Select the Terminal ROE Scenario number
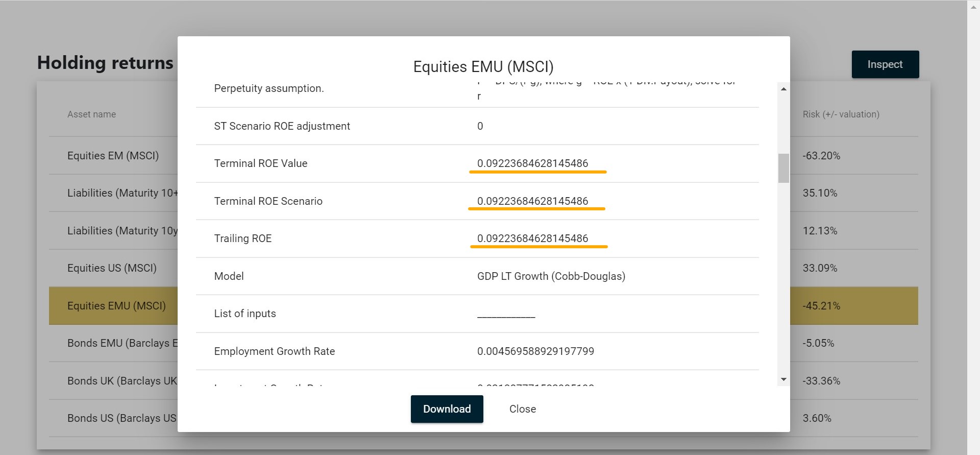980x455 pixels. (x=532, y=201)
